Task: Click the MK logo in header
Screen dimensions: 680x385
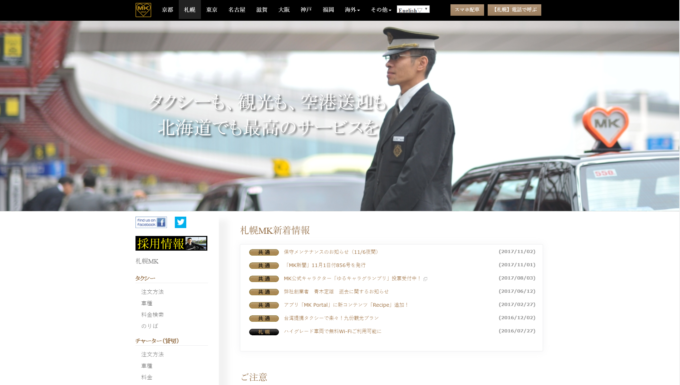Action: click(143, 10)
